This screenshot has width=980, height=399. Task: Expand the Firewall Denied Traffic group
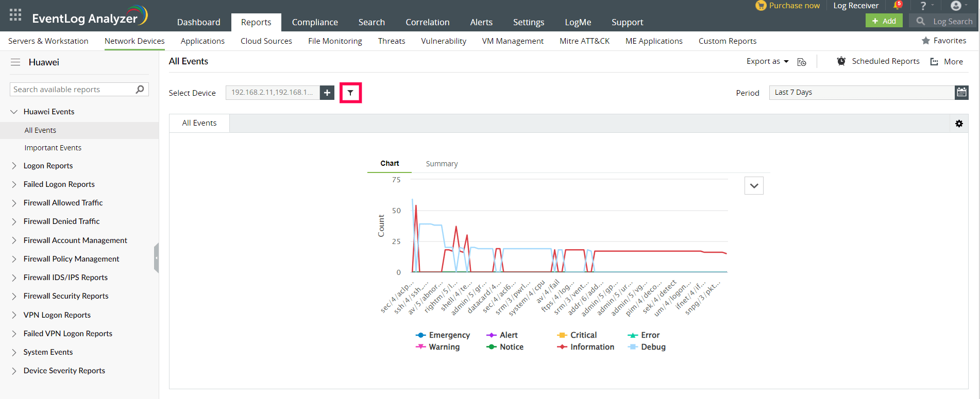pos(14,221)
